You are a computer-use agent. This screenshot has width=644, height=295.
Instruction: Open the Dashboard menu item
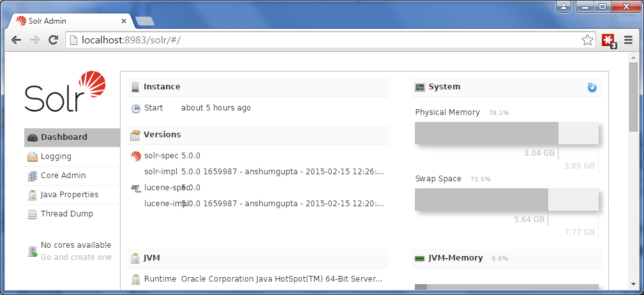(72, 137)
